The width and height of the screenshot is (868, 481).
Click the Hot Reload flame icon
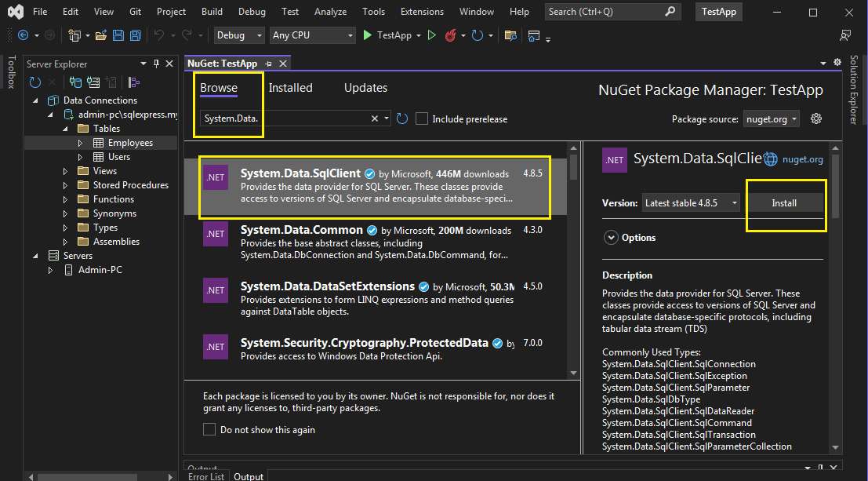coord(451,35)
